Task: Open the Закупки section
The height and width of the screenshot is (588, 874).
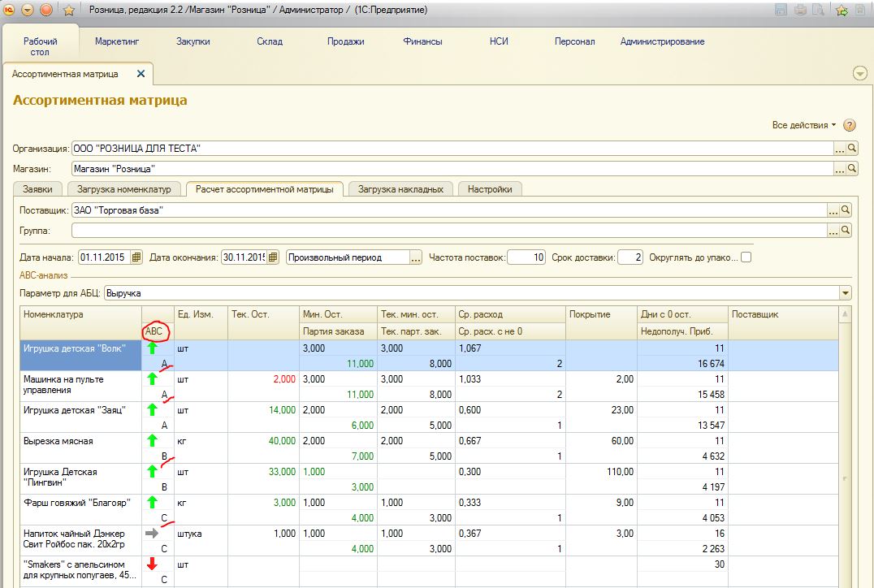Action: [x=193, y=41]
